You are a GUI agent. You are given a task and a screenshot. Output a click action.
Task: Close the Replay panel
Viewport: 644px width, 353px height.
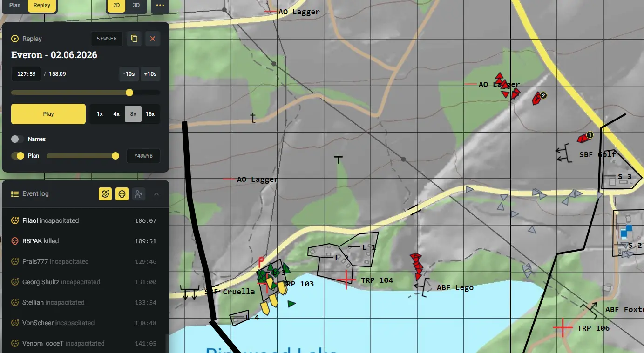(153, 39)
